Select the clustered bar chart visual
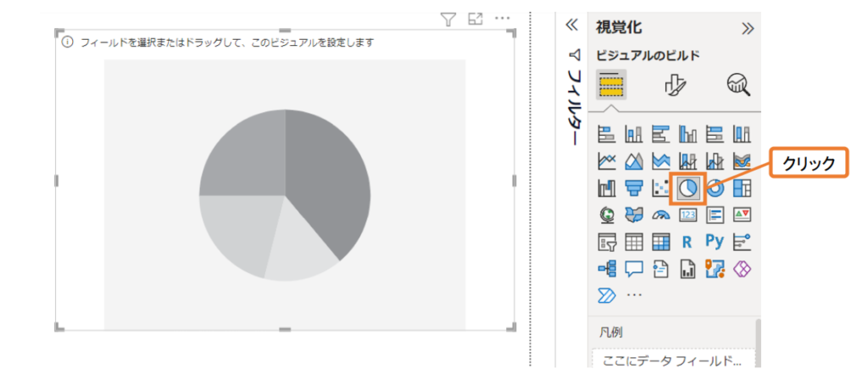The image size is (868, 386). tap(661, 133)
